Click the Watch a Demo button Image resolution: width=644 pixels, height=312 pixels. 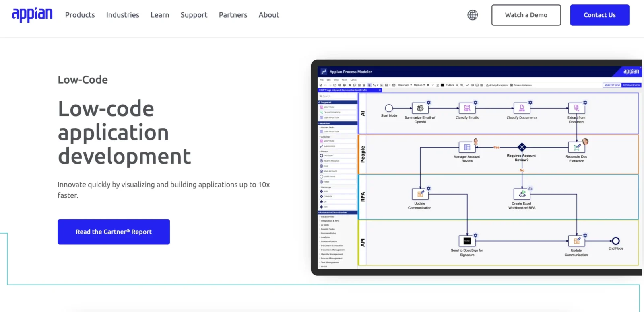(526, 15)
